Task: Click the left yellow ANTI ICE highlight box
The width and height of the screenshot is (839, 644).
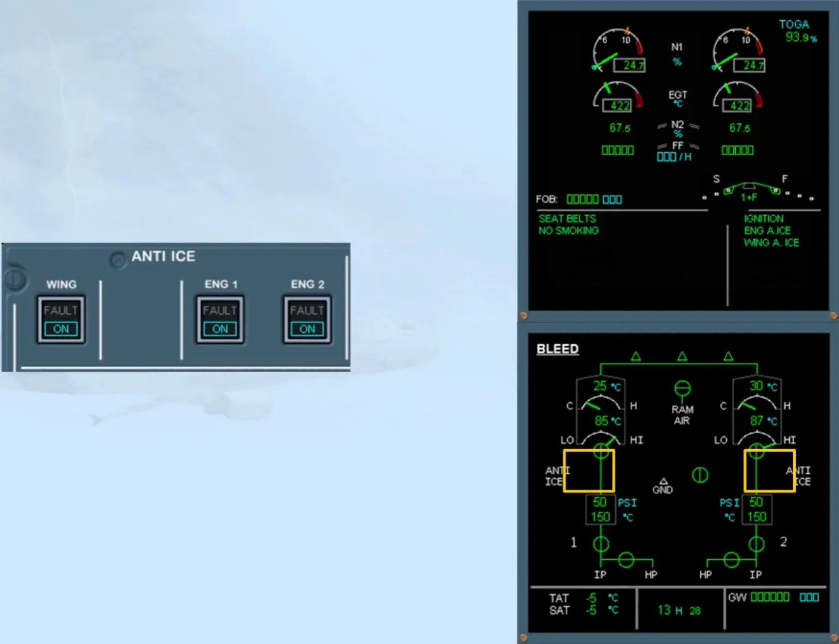Action: (589, 470)
